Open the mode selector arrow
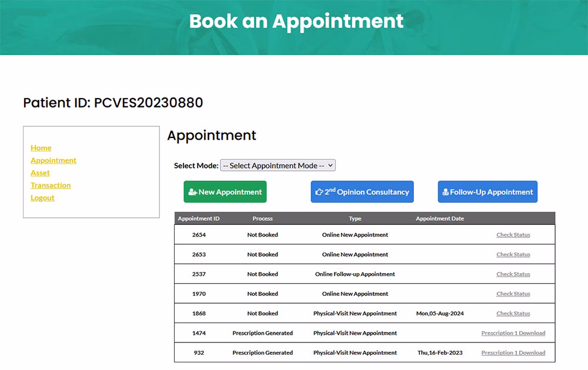588x370 pixels. [x=329, y=165]
